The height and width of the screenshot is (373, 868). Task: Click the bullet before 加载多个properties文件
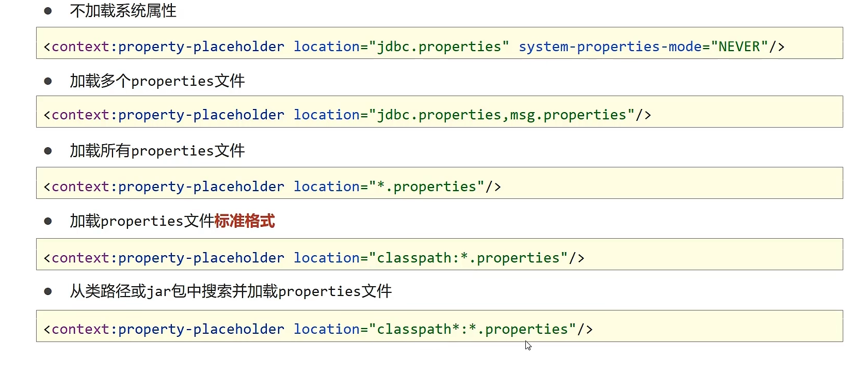[48, 81]
